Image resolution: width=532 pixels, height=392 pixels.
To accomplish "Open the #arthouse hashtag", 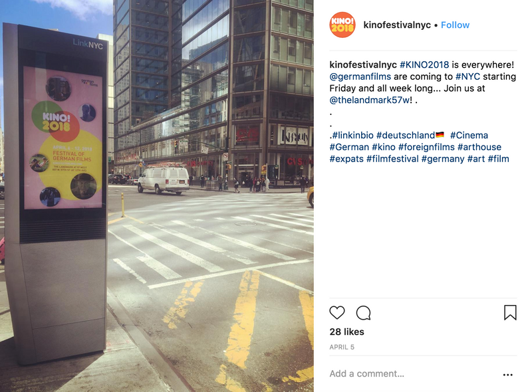I will (x=479, y=147).
